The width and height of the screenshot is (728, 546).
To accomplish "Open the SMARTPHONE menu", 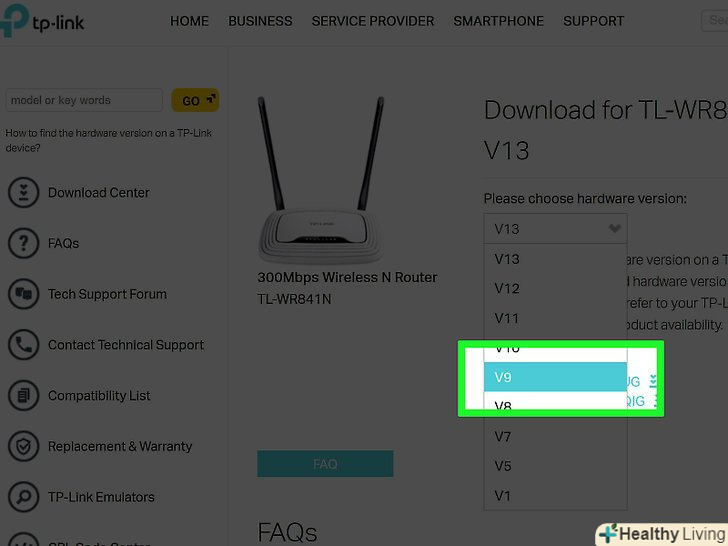I will click(x=499, y=21).
